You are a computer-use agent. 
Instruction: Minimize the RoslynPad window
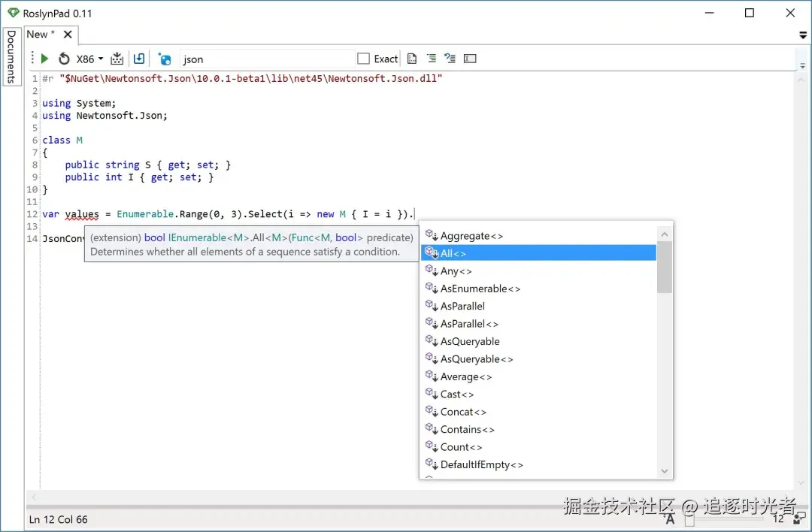710,13
